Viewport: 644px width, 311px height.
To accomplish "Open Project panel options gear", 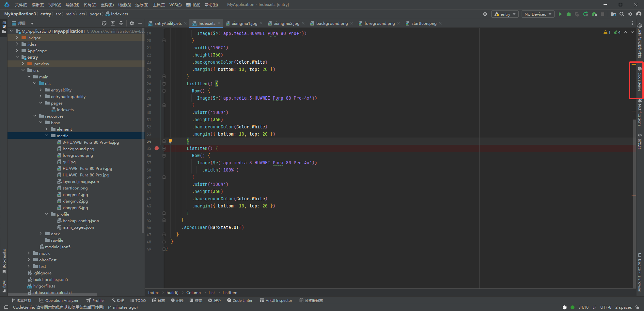I will [132, 23].
